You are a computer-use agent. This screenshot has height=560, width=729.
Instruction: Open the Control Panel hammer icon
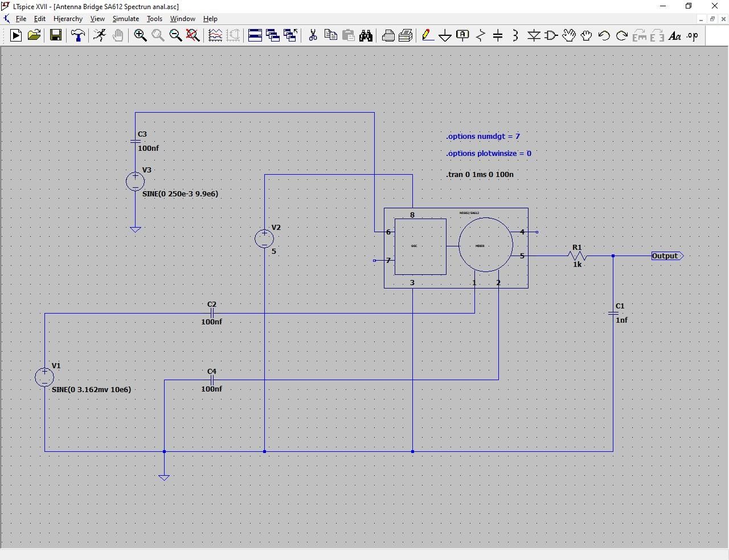77,35
